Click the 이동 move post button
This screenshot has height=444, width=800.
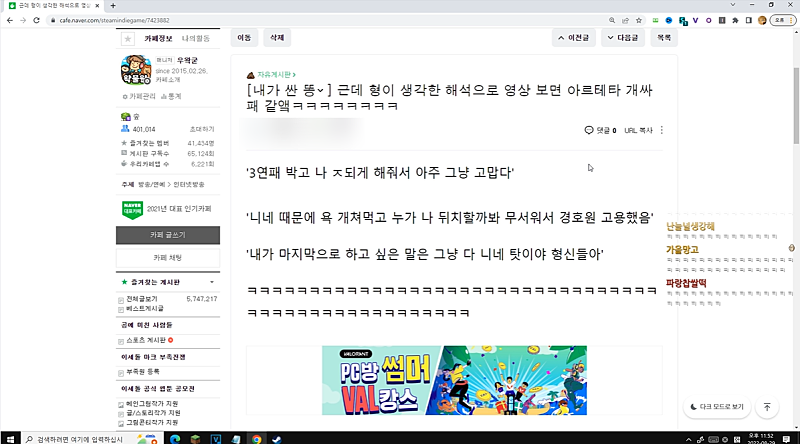pyautogui.click(x=244, y=38)
